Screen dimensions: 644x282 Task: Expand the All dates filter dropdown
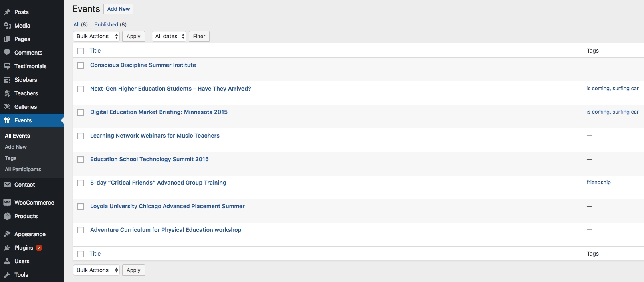click(x=169, y=36)
